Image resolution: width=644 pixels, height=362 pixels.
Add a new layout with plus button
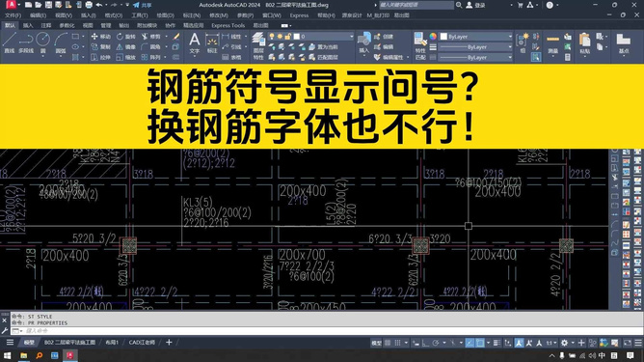[x=169, y=343]
